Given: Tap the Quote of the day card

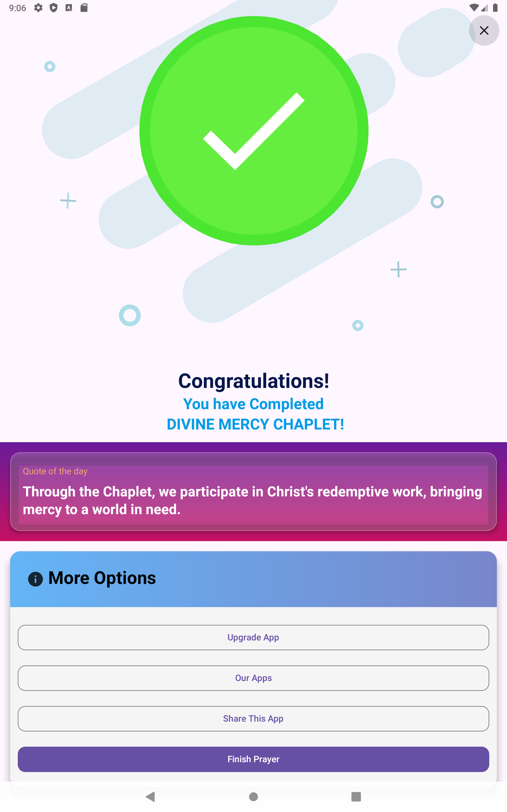Looking at the screenshot, I should tap(253, 492).
